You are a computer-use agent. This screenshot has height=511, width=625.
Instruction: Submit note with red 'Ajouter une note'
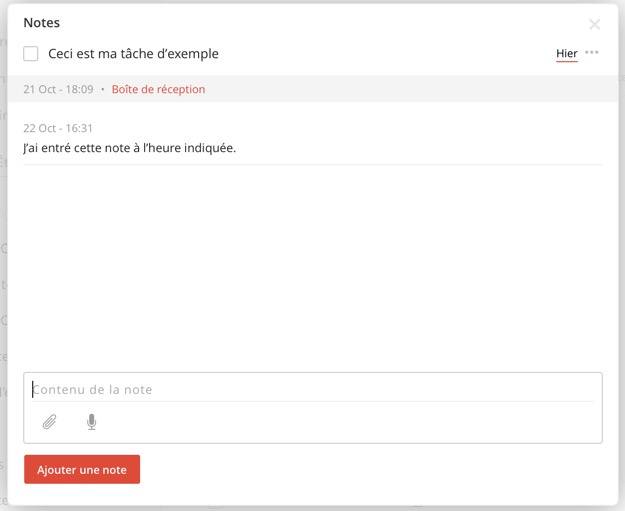(82, 469)
